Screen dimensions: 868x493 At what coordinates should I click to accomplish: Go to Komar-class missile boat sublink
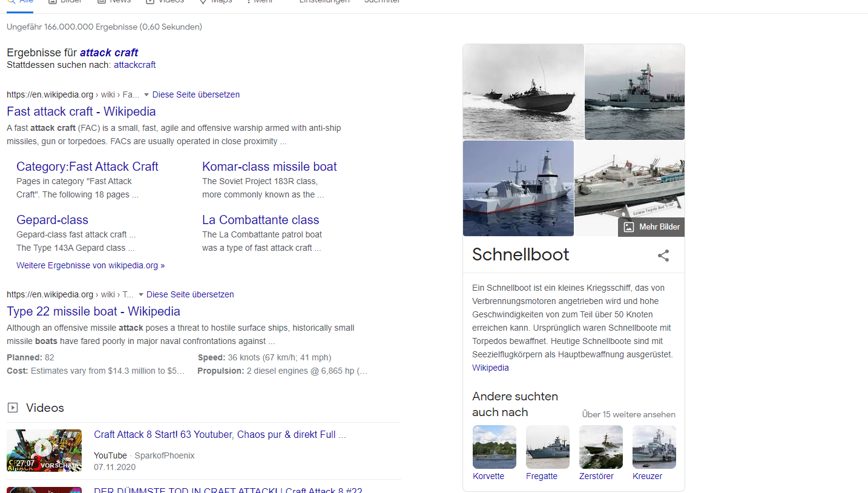[x=269, y=167]
